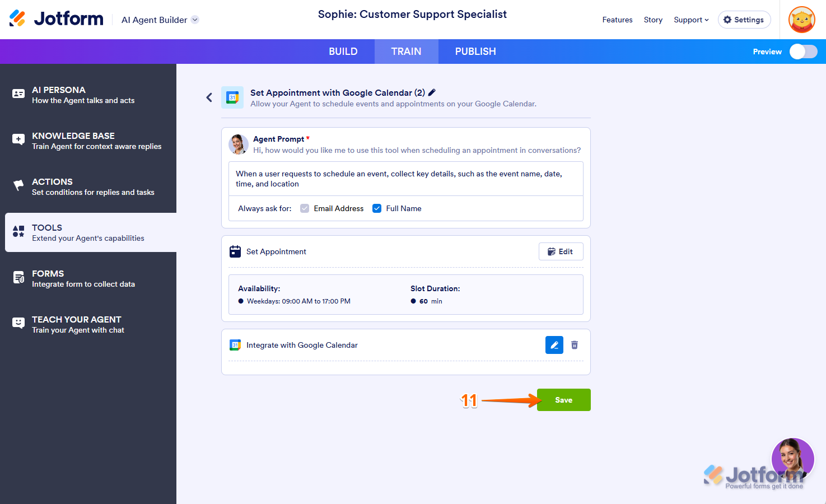
Task: Click the Sophie avatar beside Agent Prompt
Action: click(x=239, y=144)
